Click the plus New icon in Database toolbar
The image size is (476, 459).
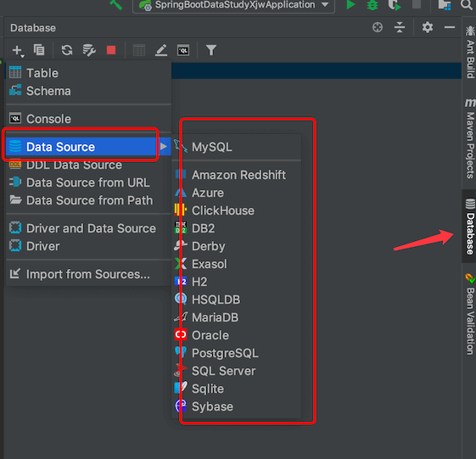[x=18, y=50]
